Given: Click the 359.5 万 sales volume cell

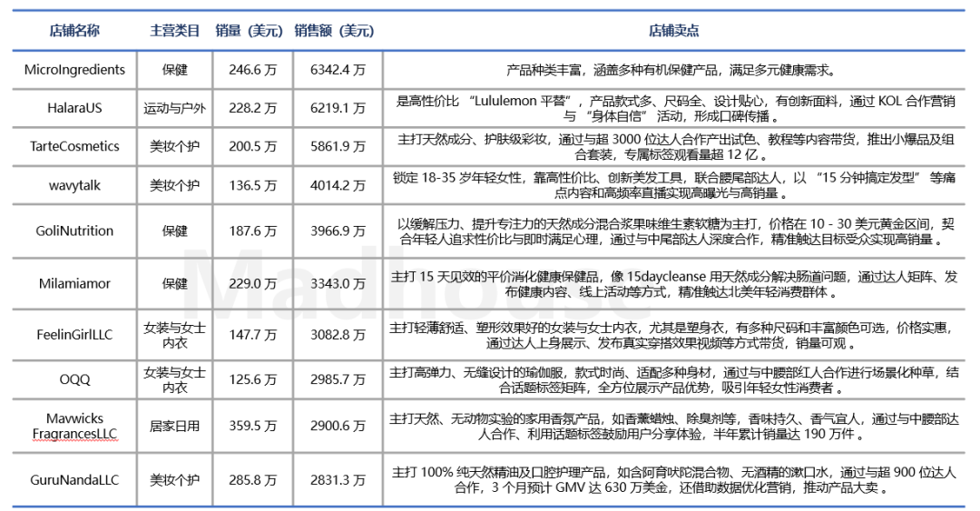Looking at the screenshot, I should [252, 426].
